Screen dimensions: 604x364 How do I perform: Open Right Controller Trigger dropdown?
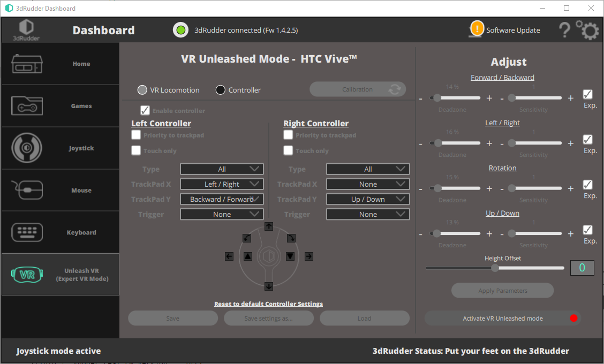tap(368, 214)
